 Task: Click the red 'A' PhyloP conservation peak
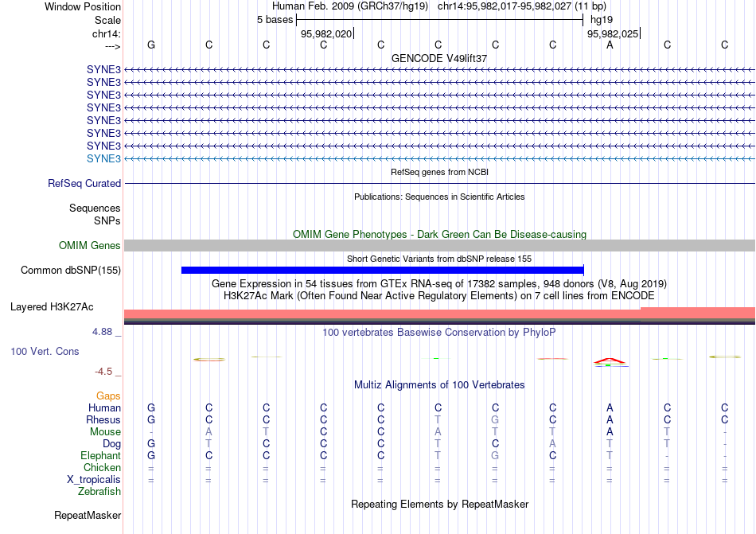pos(610,361)
